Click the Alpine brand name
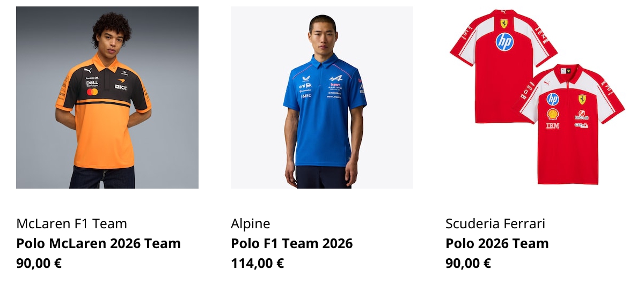644x284 pixels. click(x=251, y=223)
